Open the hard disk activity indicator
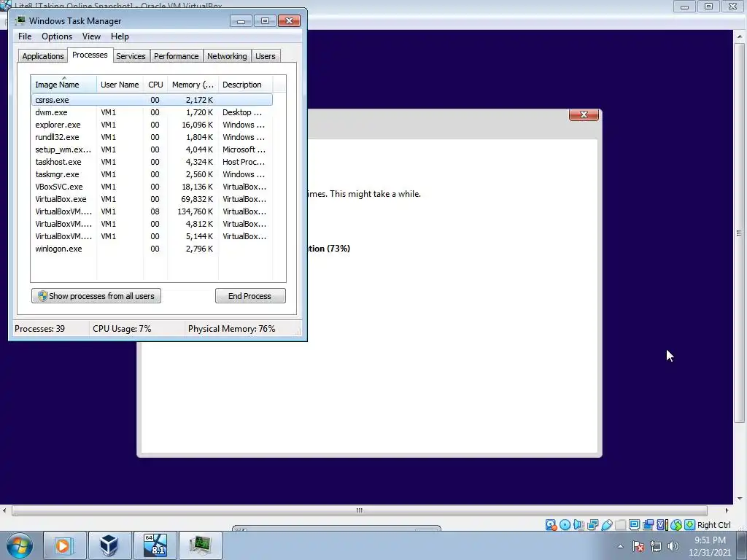 tap(551, 525)
